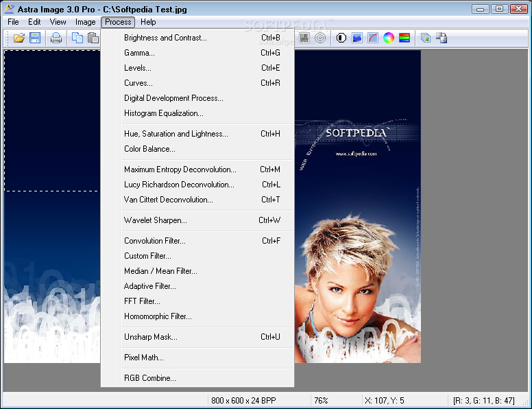Choose Homomorphic Filter
The width and height of the screenshot is (532, 409).
[x=197, y=316]
